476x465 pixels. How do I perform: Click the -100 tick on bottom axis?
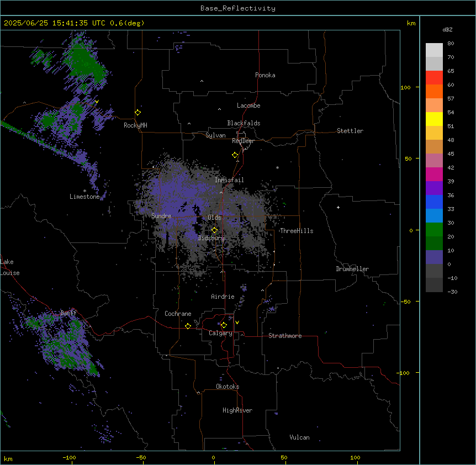coord(69,457)
